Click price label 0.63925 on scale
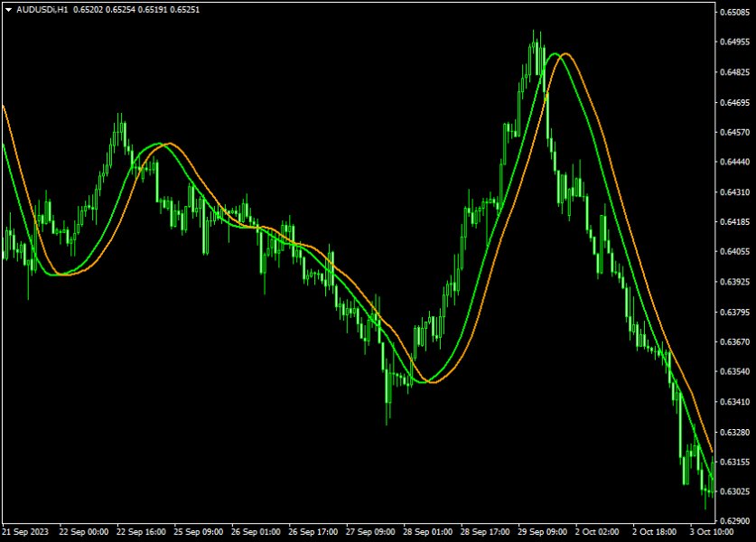The image size is (756, 542). pyautogui.click(x=735, y=282)
